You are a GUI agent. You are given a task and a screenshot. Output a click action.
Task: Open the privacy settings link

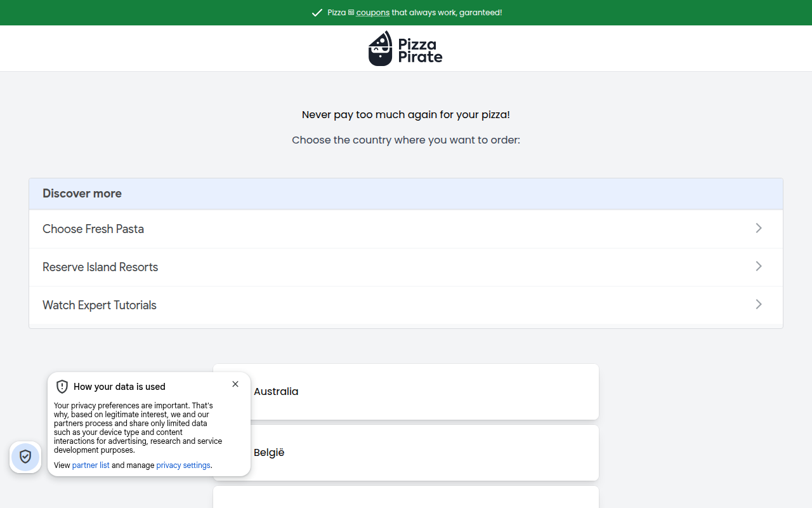183,465
